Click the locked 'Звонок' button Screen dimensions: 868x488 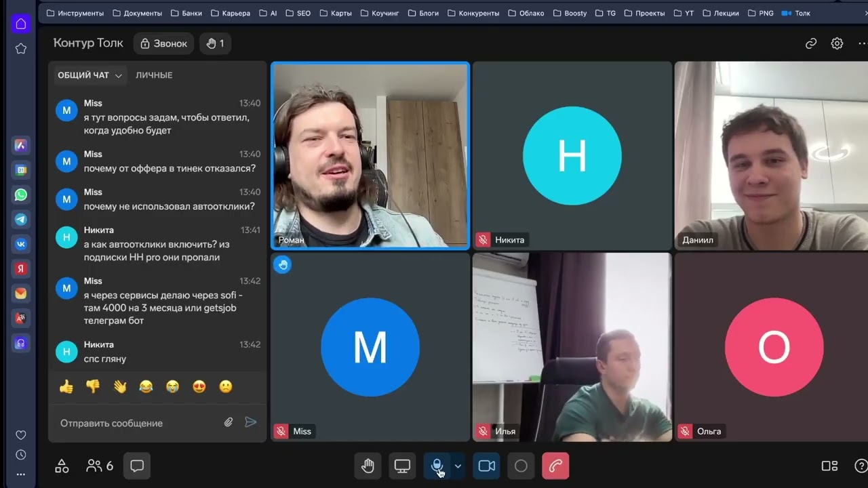pyautogui.click(x=163, y=43)
